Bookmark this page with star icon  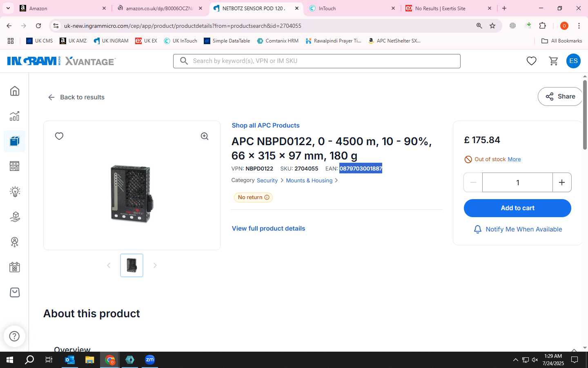tap(492, 26)
